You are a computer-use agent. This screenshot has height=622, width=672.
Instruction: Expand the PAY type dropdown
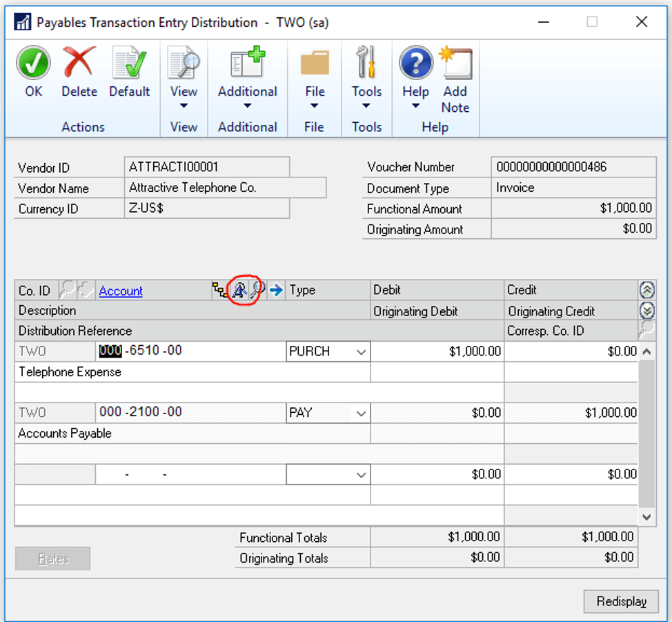coord(361,414)
